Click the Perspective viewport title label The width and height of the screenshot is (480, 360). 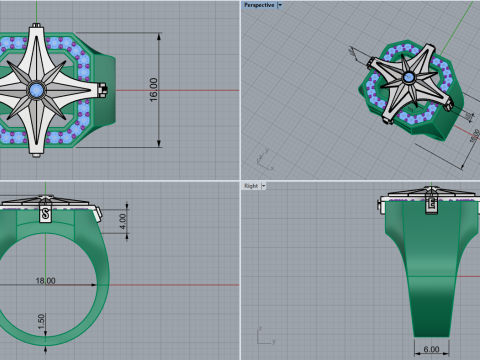[x=259, y=5]
